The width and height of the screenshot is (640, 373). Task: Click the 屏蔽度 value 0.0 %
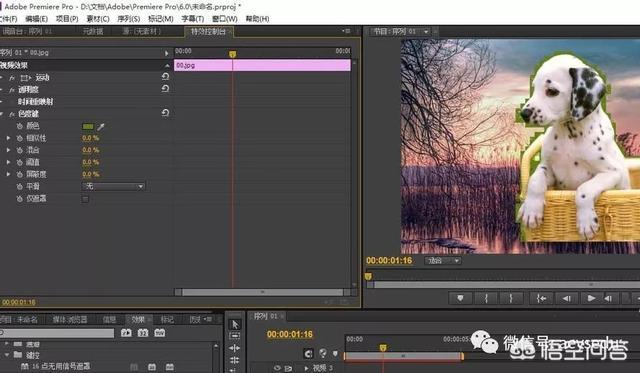click(91, 174)
